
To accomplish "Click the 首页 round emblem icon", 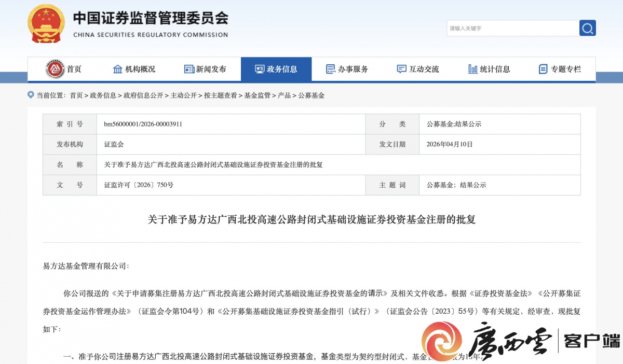I will point(55,69).
